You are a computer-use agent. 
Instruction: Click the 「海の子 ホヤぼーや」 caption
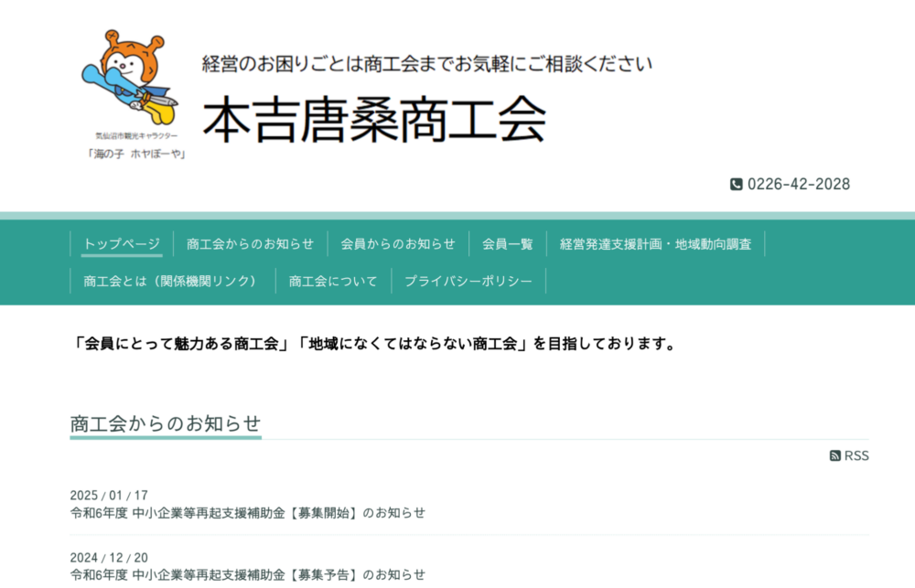136,154
